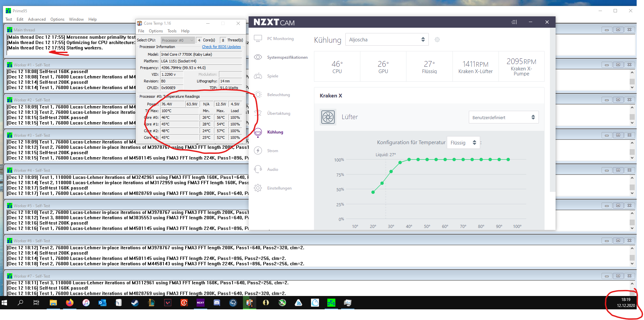The width and height of the screenshot is (644, 320).
Task: Click the Main thread window title
Action: pyautogui.click(x=24, y=30)
